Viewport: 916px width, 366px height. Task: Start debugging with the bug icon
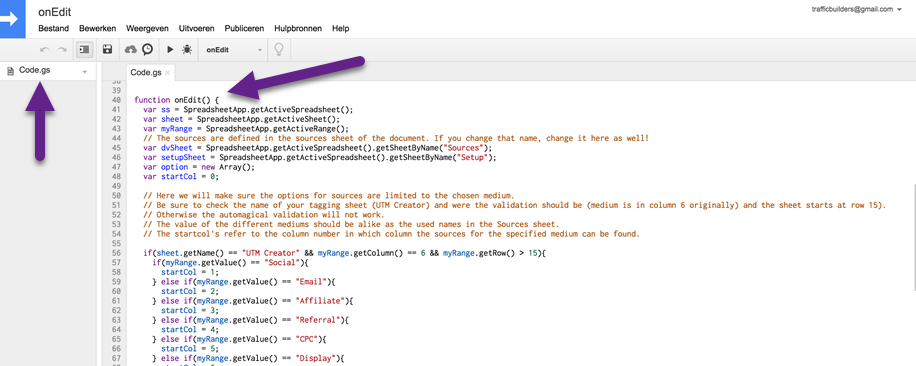coord(186,50)
